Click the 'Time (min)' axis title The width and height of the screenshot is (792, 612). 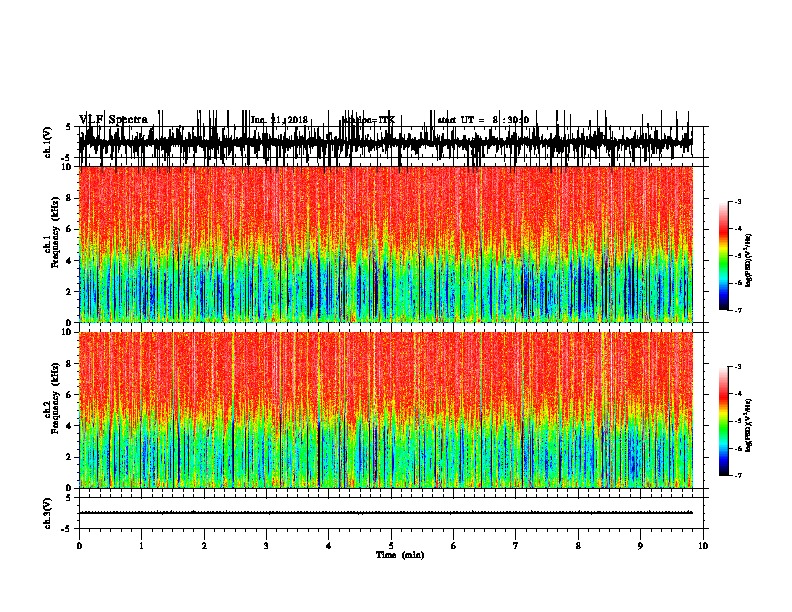point(400,555)
